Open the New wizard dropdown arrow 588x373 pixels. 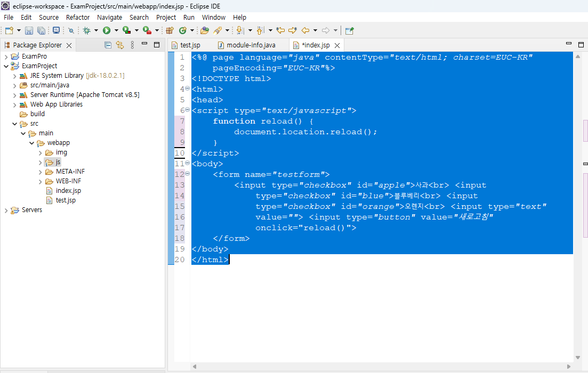(x=18, y=30)
